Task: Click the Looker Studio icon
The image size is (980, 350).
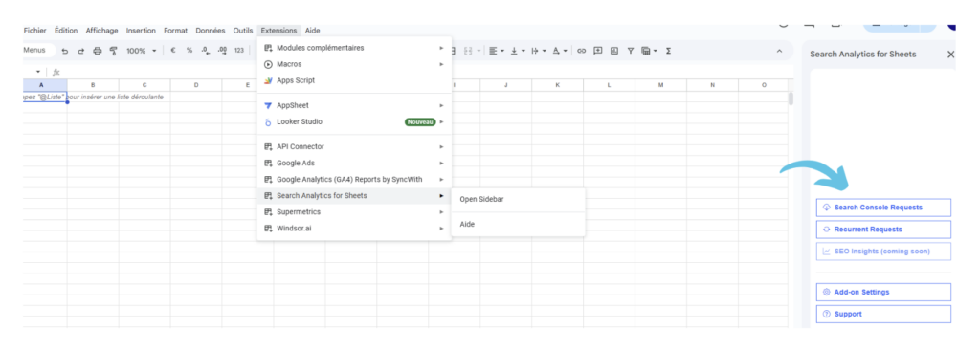Action: (268, 121)
